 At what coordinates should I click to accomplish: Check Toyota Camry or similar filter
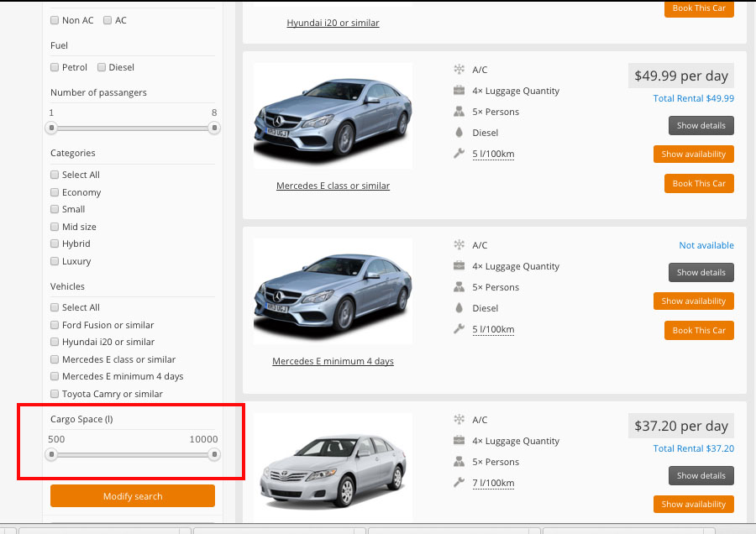pos(55,394)
